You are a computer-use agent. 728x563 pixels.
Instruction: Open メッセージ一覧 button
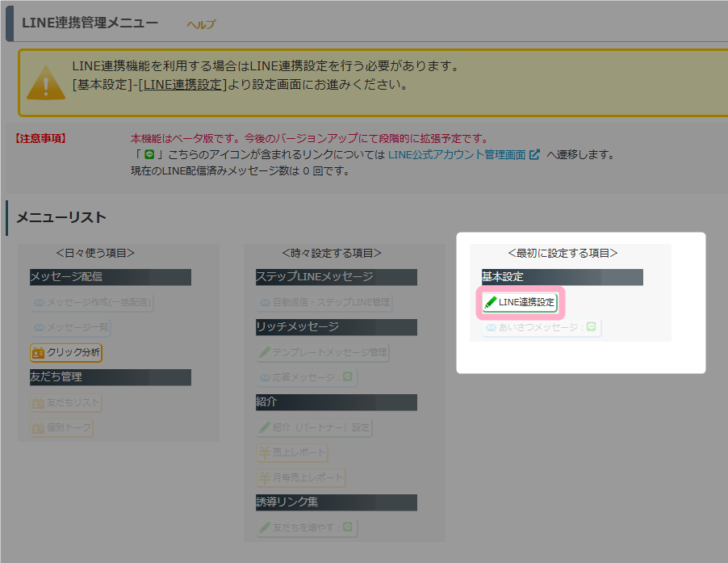click(70, 327)
